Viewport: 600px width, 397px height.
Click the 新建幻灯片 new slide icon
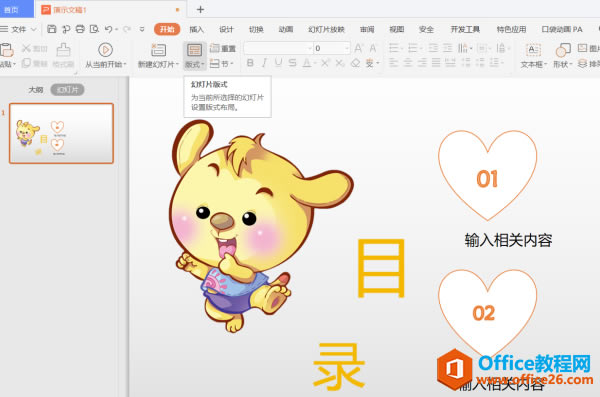click(x=158, y=50)
